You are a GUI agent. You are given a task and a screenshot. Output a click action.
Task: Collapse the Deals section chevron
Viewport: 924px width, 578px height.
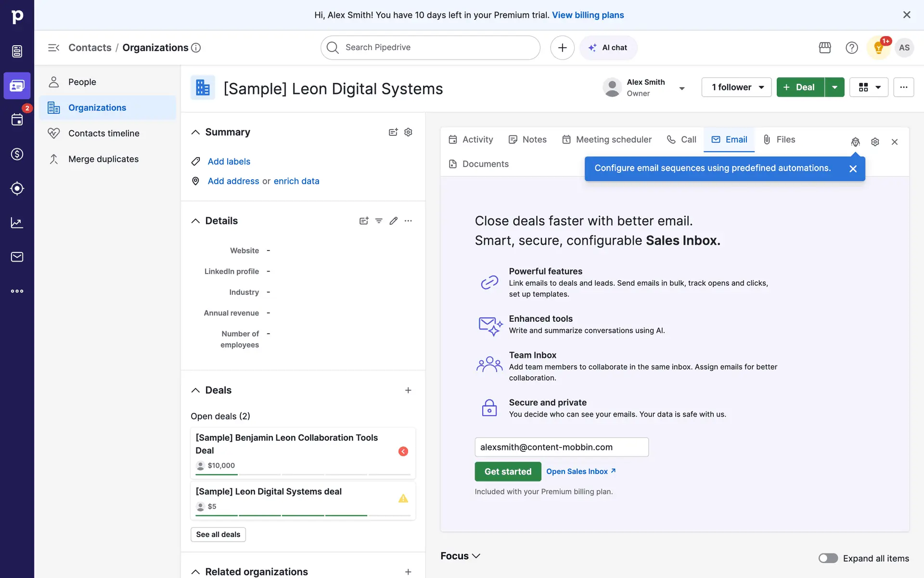(x=195, y=390)
